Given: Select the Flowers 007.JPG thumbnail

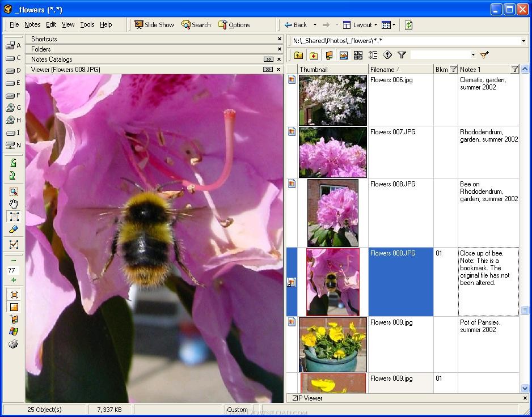Looking at the screenshot, I should click(333, 152).
